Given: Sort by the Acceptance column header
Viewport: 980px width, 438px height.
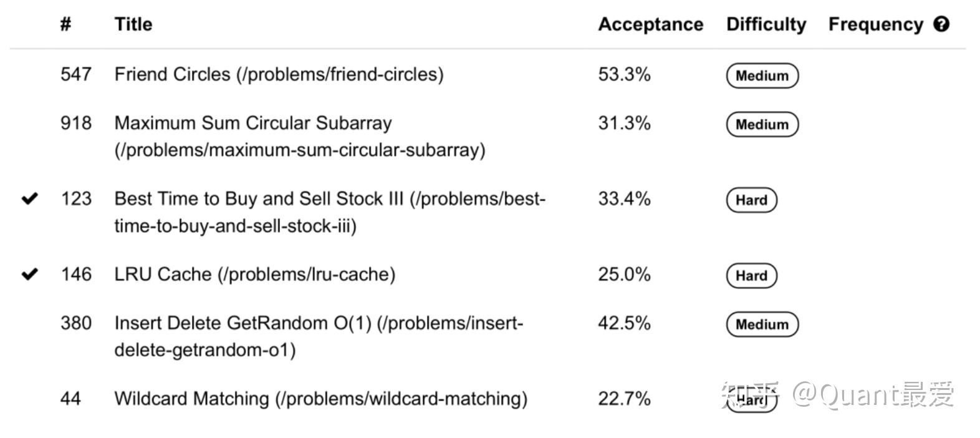Looking at the screenshot, I should click(x=650, y=24).
